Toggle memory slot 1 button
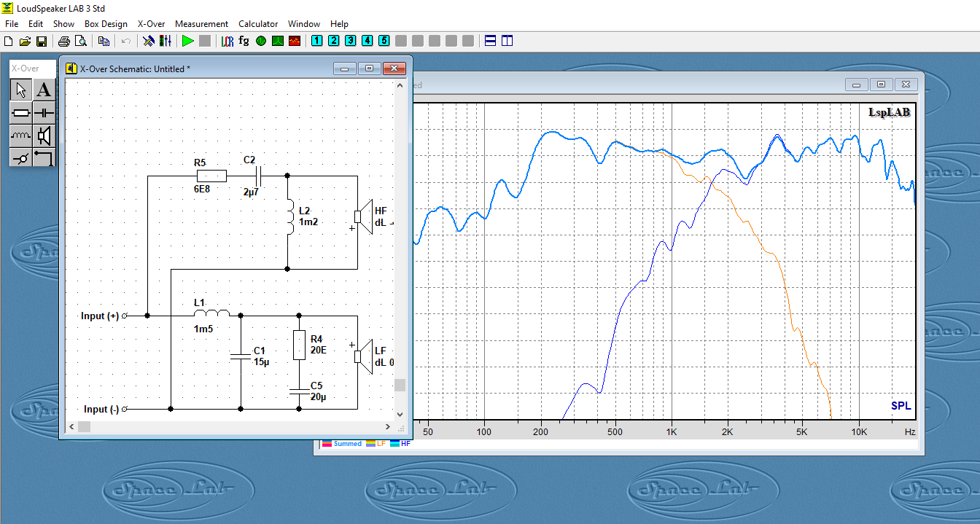This screenshot has height=524, width=980. [x=316, y=41]
